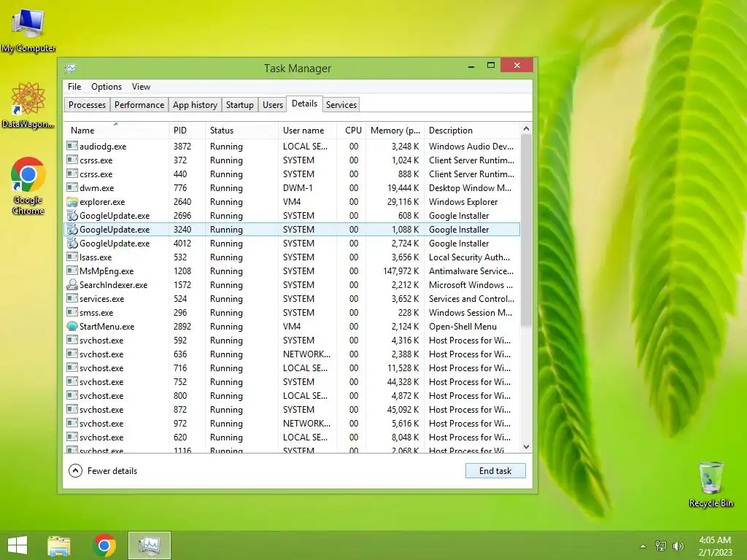
Task: Click the Fewer details collapse arrow
Action: 75,470
